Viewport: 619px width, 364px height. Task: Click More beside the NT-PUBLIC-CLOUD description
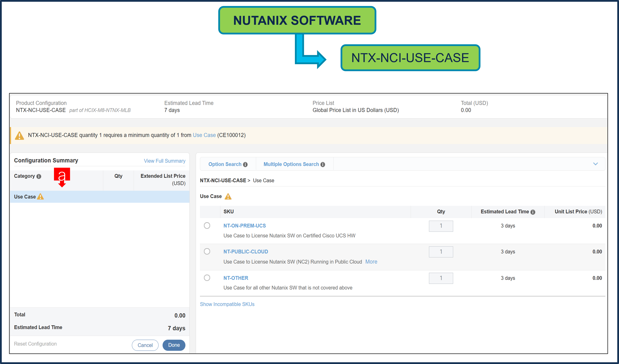pyautogui.click(x=371, y=262)
